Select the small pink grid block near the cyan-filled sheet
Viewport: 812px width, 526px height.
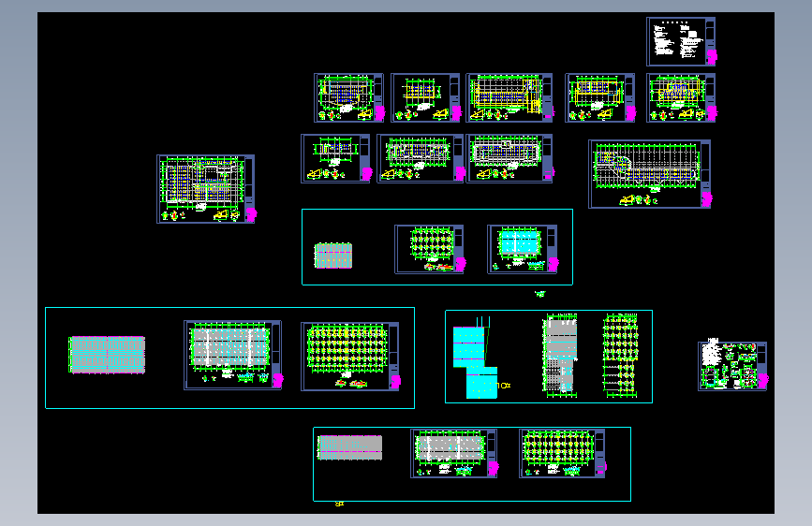pyautogui.click(x=333, y=256)
